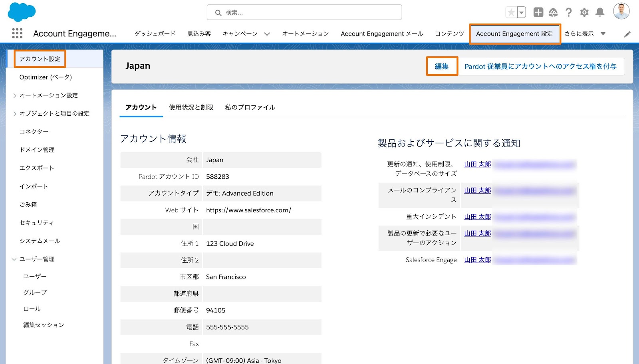Expand the さらに表示 menu
The height and width of the screenshot is (364, 639).
click(585, 34)
